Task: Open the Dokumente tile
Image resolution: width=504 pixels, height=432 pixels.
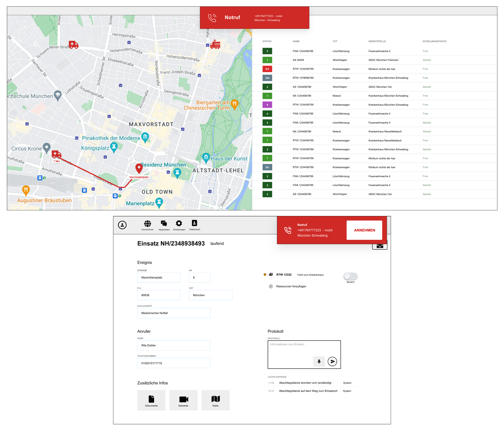Action: (x=151, y=400)
